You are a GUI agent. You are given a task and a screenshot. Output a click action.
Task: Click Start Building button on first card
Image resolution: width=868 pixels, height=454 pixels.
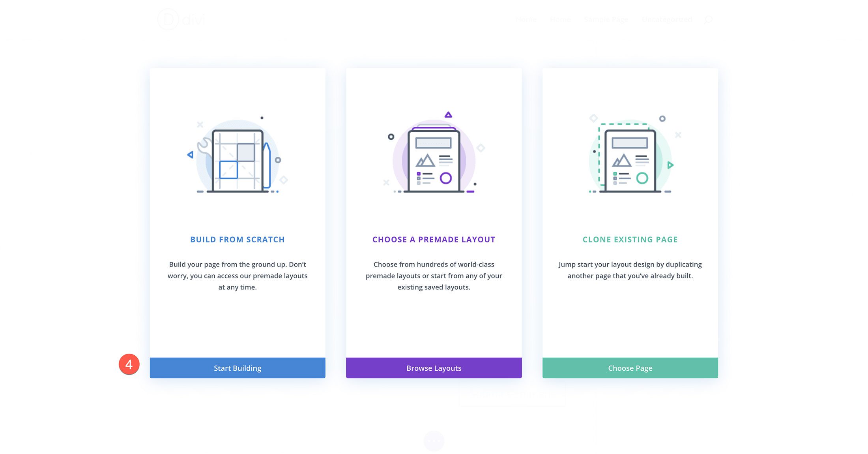tap(237, 367)
